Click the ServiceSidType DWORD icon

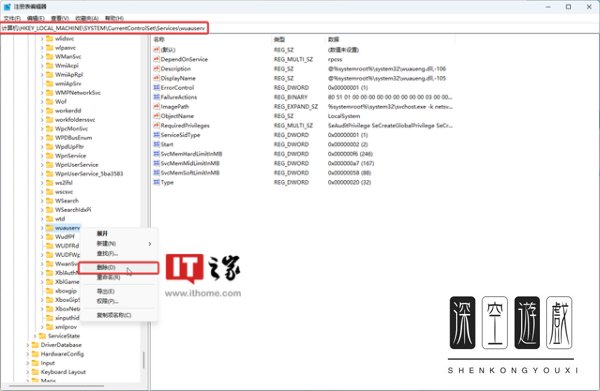(x=156, y=135)
